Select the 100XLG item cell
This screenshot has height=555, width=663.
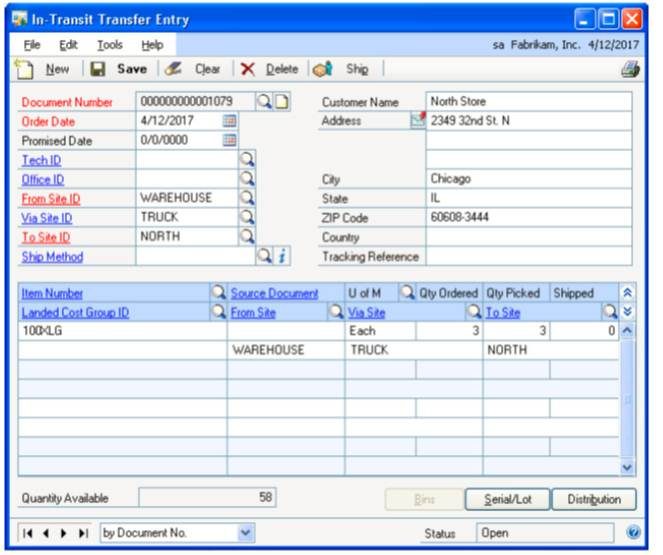tap(123, 331)
